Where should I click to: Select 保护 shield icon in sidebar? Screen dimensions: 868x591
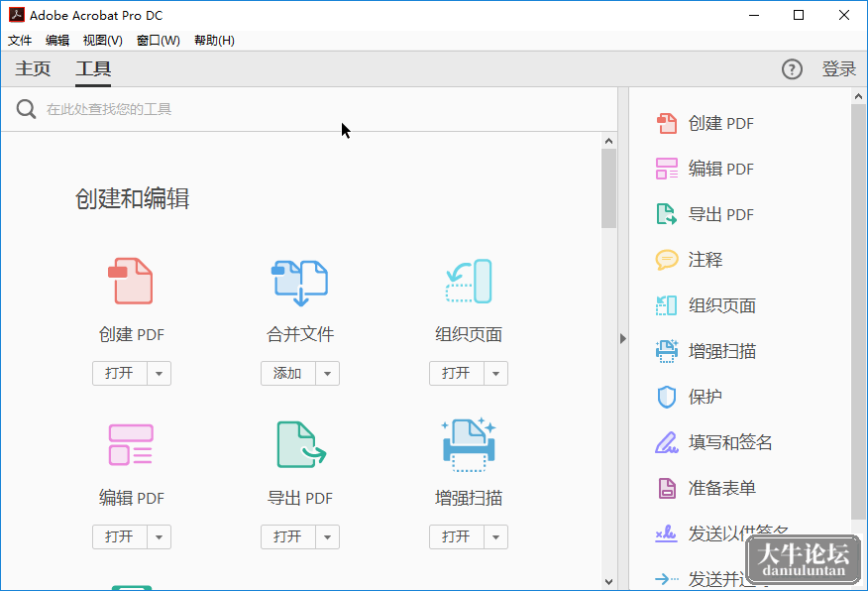pos(667,397)
